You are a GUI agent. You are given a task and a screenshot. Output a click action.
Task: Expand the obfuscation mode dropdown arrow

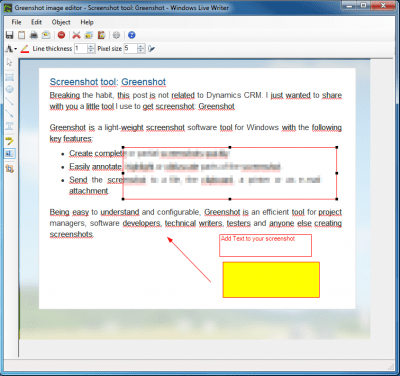16,49
